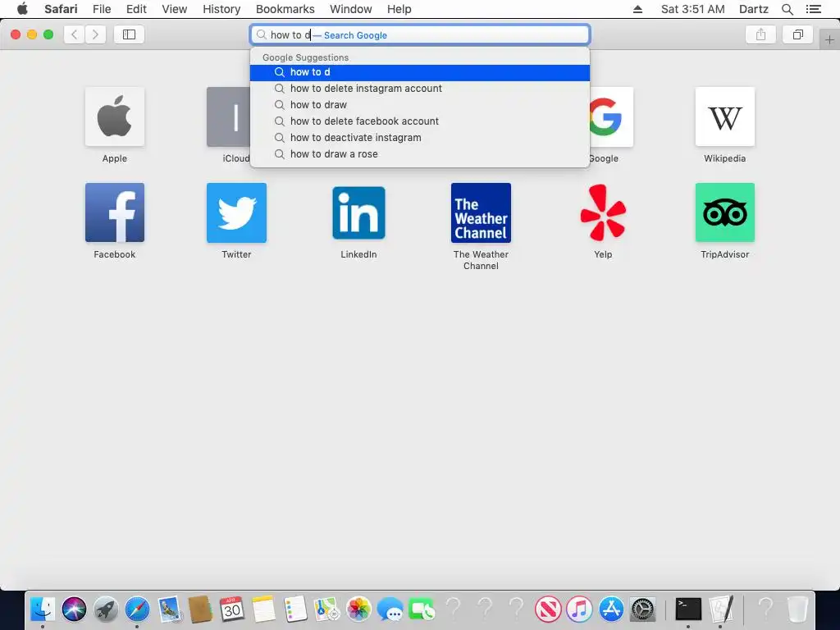Open the LinkedIn favorite tile
This screenshot has height=630, width=840.
[358, 212]
